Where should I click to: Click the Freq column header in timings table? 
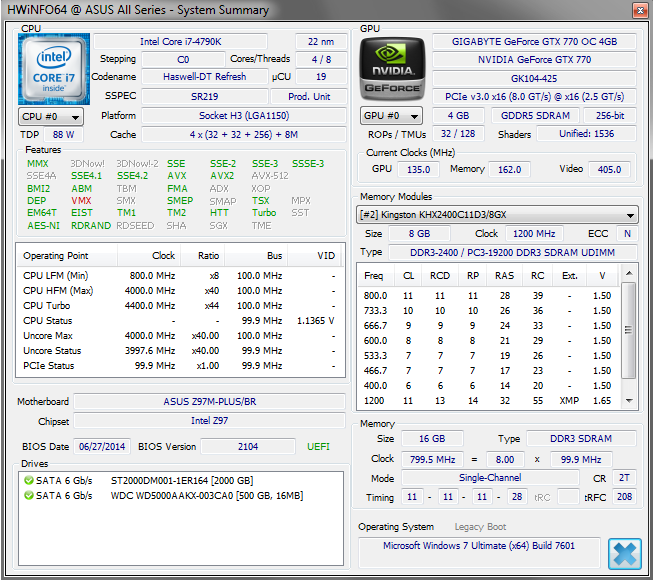point(374,276)
